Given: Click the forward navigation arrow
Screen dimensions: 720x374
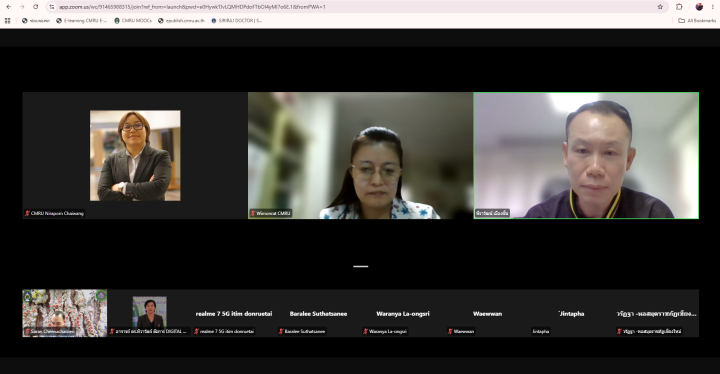Looking at the screenshot, I should point(22,7).
